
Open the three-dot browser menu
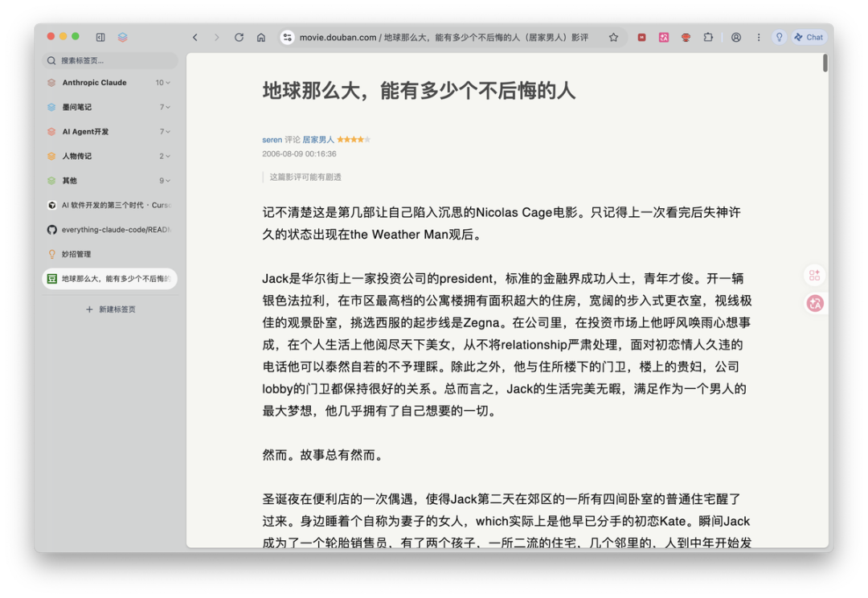[x=759, y=37]
